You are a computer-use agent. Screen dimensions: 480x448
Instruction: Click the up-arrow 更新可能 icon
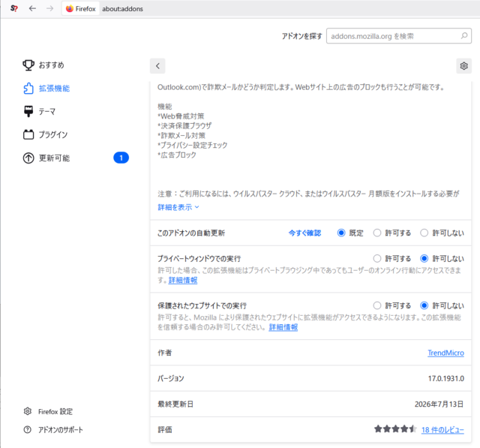[28, 158]
